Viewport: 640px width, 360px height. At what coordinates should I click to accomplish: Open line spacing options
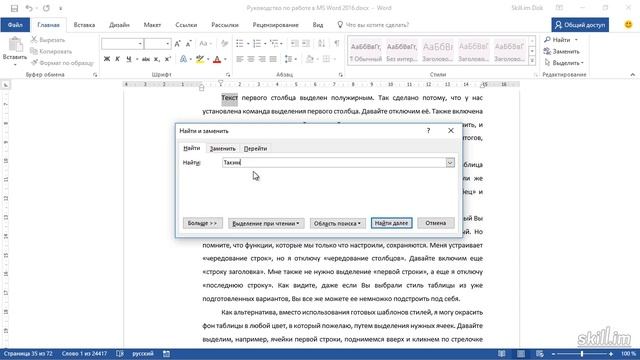(x=289, y=59)
